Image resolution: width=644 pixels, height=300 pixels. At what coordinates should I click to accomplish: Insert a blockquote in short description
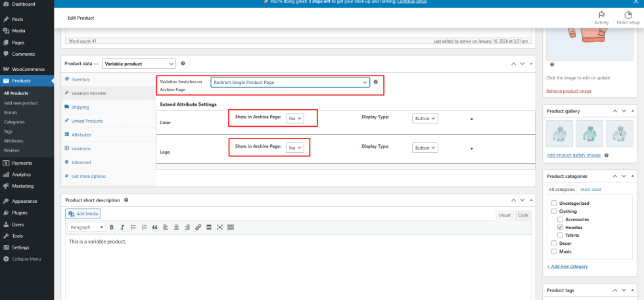(155, 227)
